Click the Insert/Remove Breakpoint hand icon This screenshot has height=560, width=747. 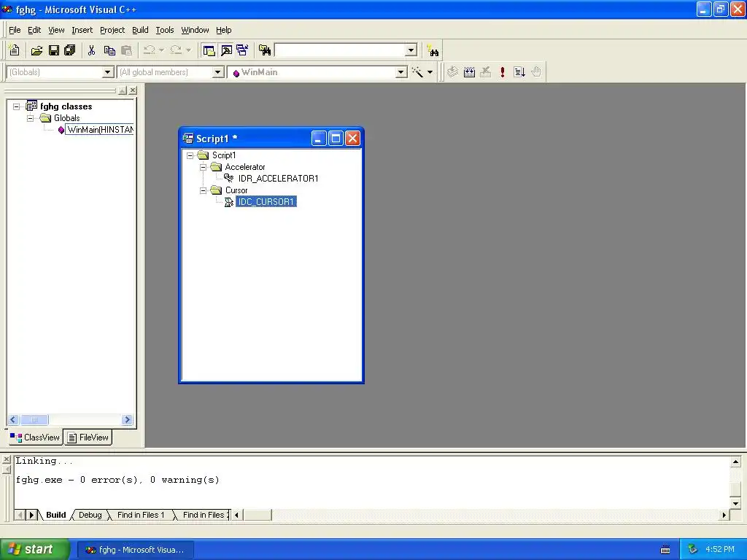pyautogui.click(x=536, y=72)
